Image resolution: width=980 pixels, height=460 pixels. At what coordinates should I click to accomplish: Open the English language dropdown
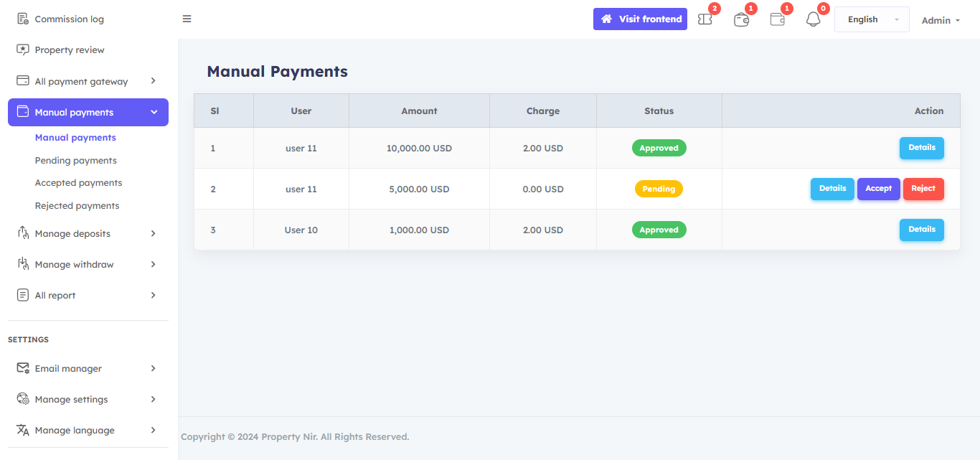pos(871,19)
